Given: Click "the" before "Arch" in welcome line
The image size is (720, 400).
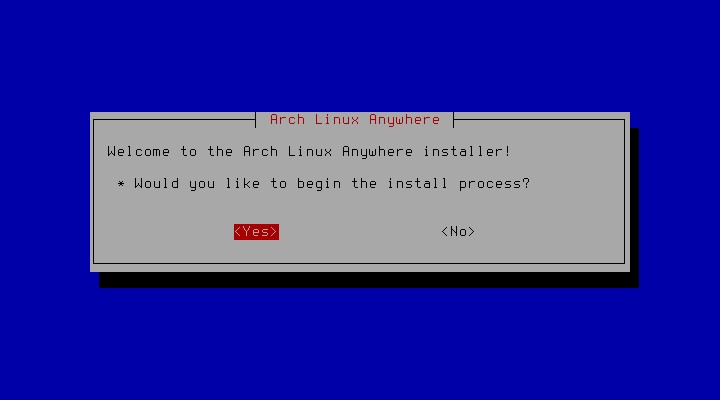Looking at the screenshot, I should point(220,151).
